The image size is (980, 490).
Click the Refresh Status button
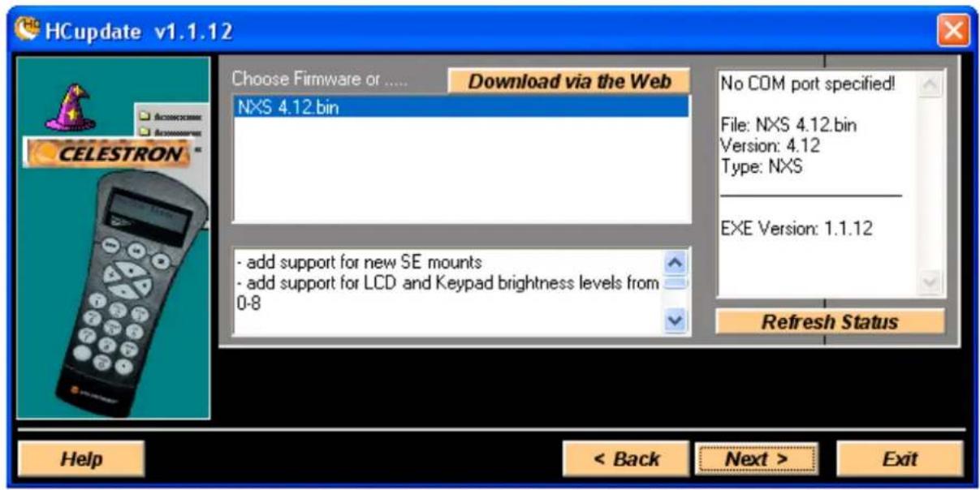tap(830, 321)
